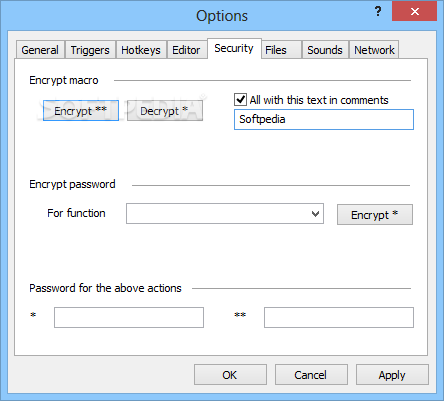
Task: Open the For function combo box
Action: click(x=225, y=214)
